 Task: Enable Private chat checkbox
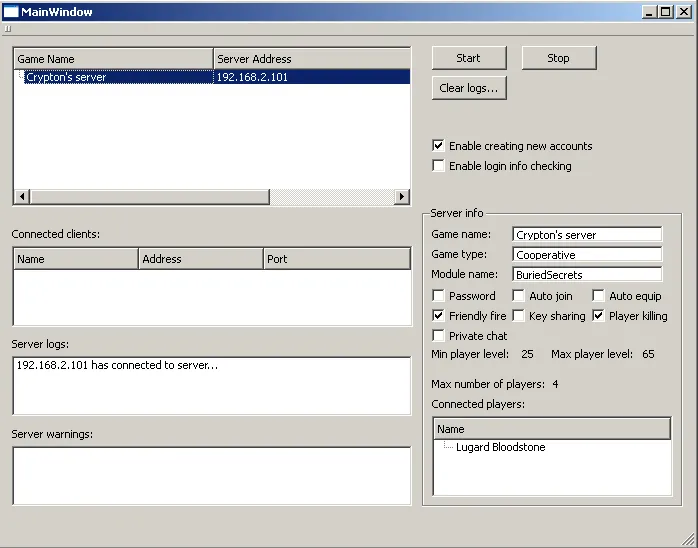tap(438, 336)
